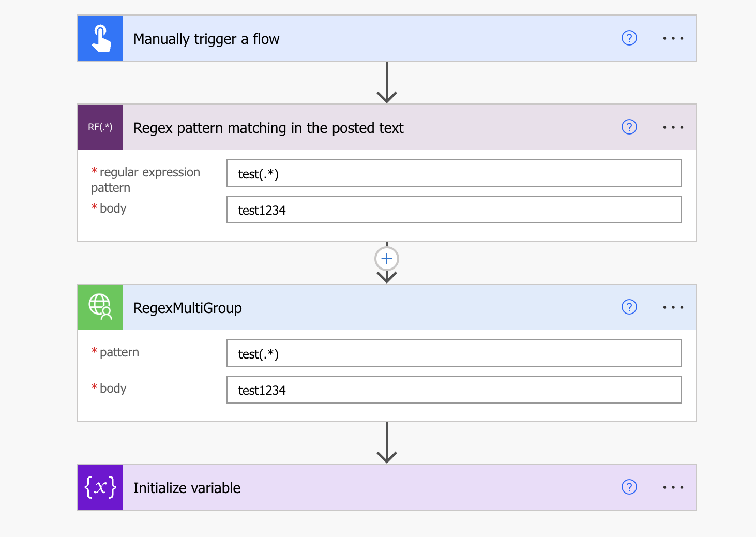Click the manual trigger touch icon

[x=100, y=38]
